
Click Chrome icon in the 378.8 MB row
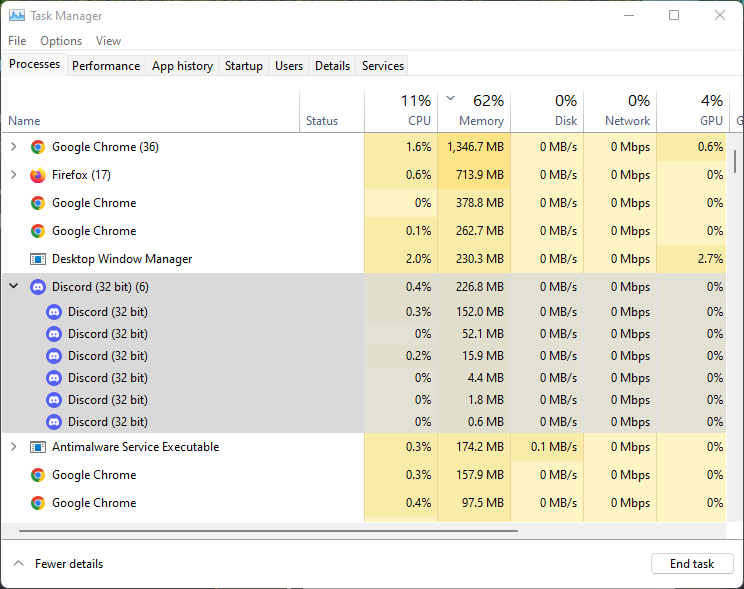[38, 203]
